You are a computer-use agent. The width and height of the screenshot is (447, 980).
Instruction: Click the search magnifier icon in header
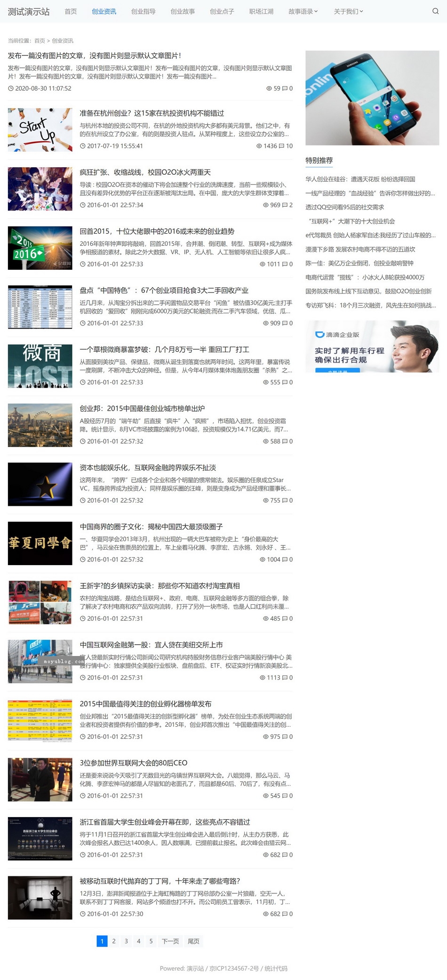click(435, 11)
